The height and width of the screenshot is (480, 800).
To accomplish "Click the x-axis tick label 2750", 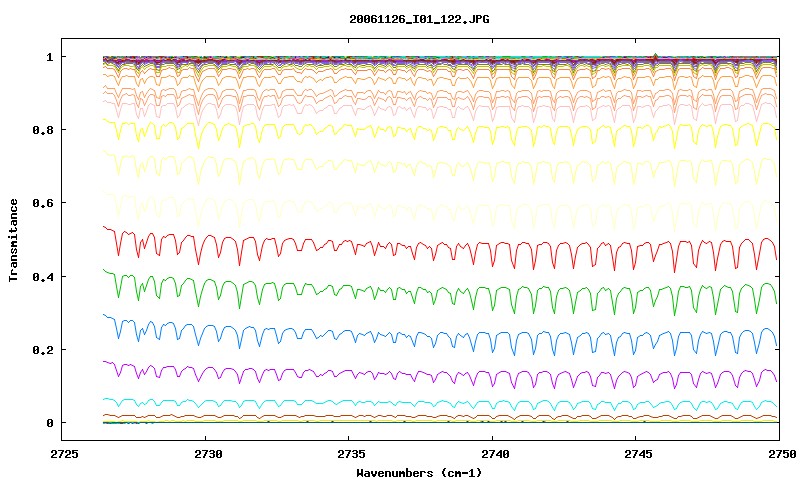I will pos(782,453).
